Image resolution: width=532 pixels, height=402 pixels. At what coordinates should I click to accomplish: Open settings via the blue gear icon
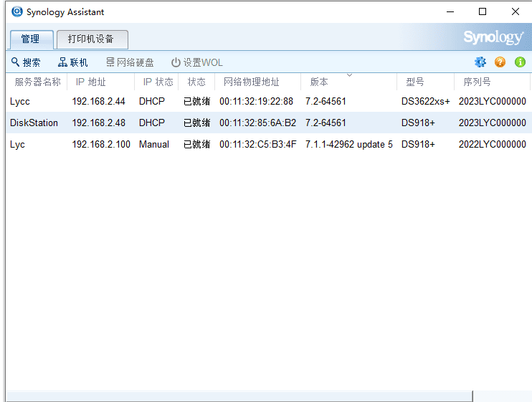point(480,62)
